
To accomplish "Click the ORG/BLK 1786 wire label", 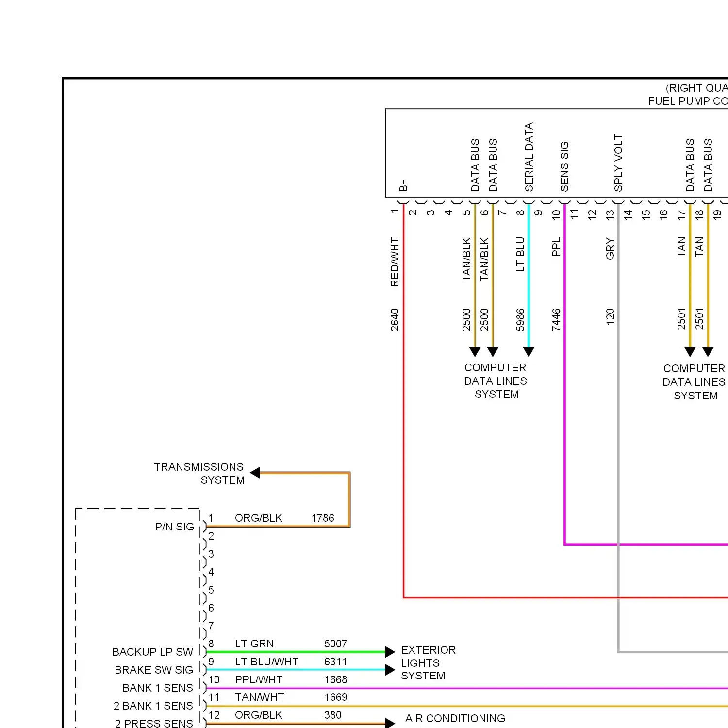I will coord(258,518).
